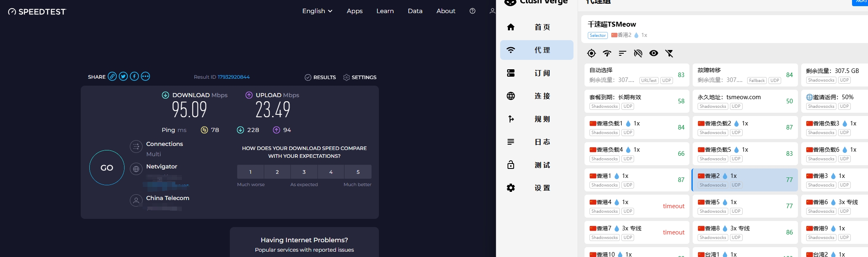Select the 香港负载1 proxy node
Image resolution: width=868 pixels, height=257 pixels.
pos(637,127)
